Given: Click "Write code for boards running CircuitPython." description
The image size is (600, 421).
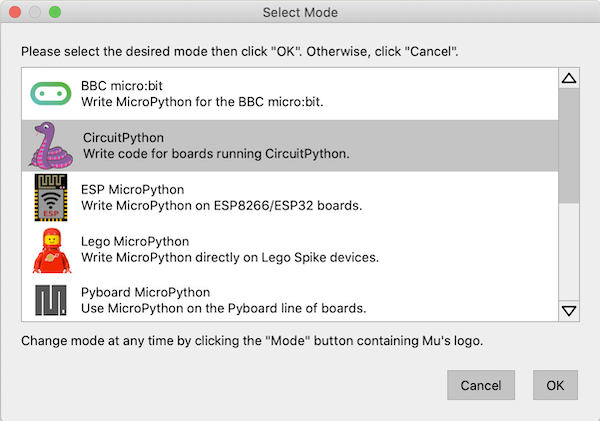Looking at the screenshot, I should tap(216, 154).
